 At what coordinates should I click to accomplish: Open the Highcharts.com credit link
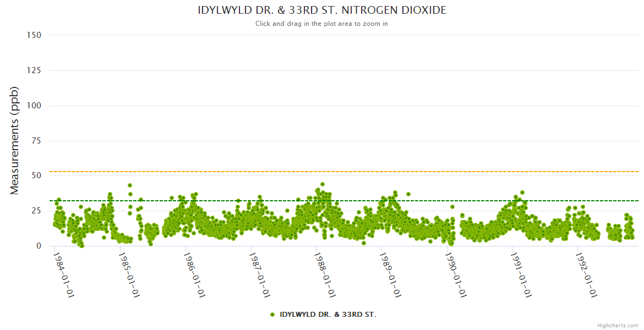pos(618,325)
